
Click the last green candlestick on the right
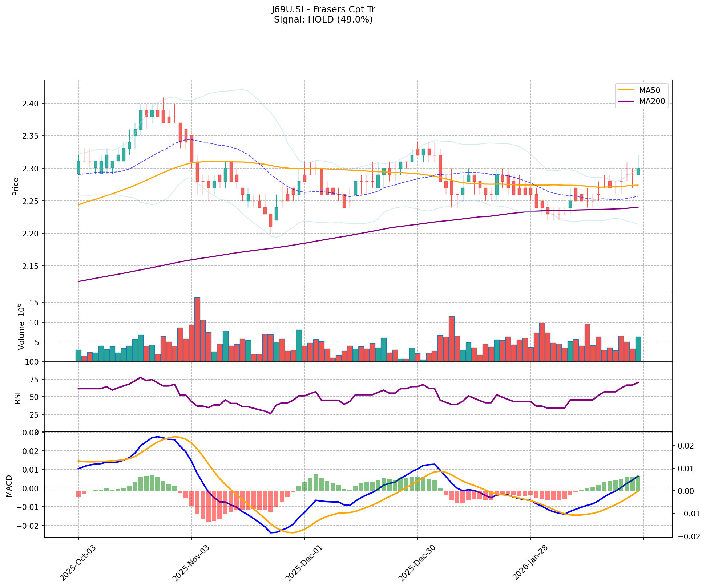click(638, 171)
